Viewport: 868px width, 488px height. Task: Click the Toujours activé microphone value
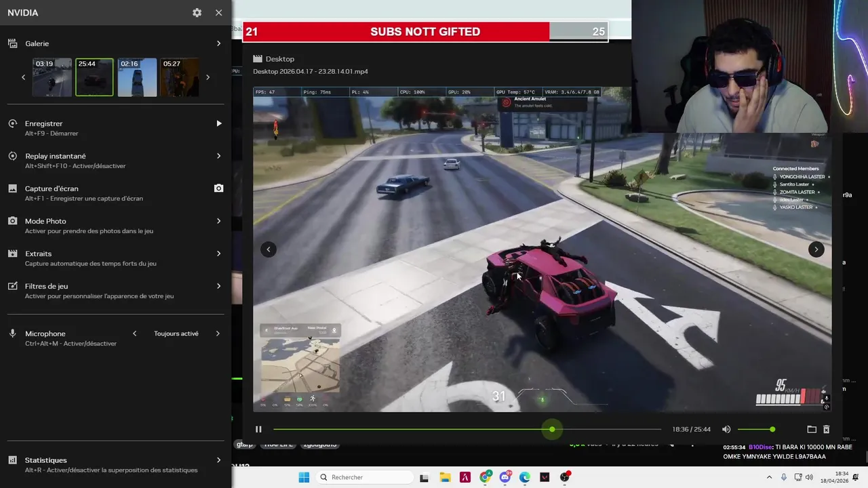[176, 333]
